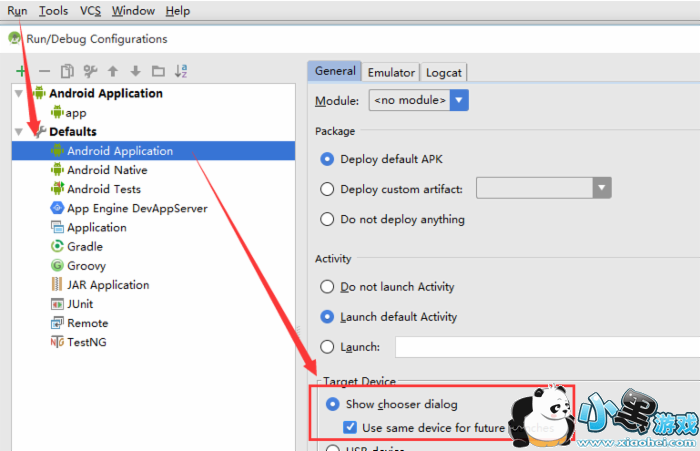Add a new configuration with the plus icon
The height and width of the screenshot is (451, 700).
point(21,71)
